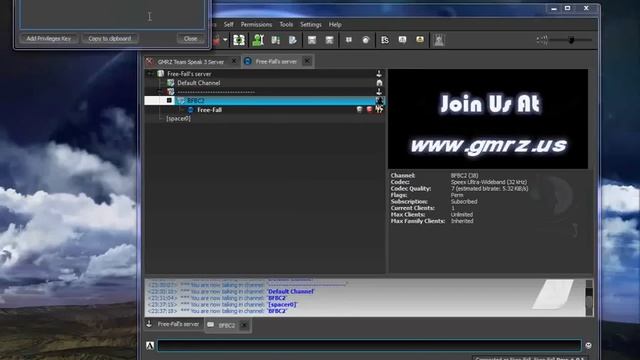Click the 'Speex Ultra-Wideband (32 kHz)' codec value

coord(489,182)
